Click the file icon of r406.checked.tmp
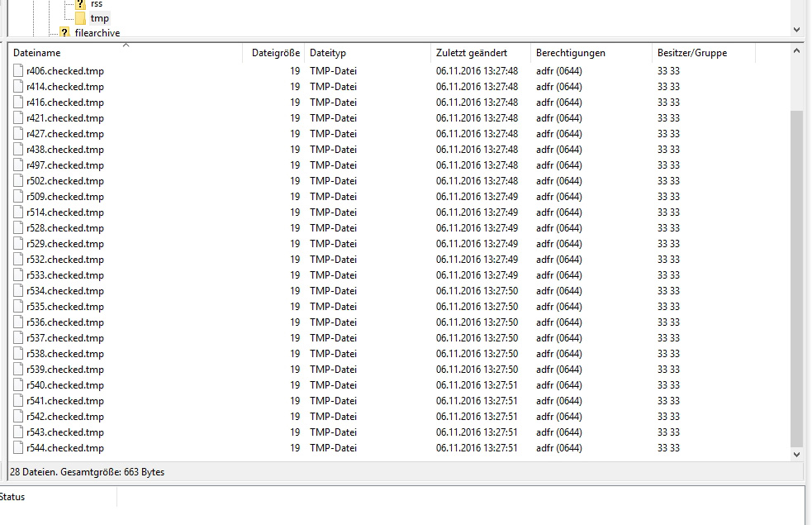The width and height of the screenshot is (812, 525). tap(19, 71)
